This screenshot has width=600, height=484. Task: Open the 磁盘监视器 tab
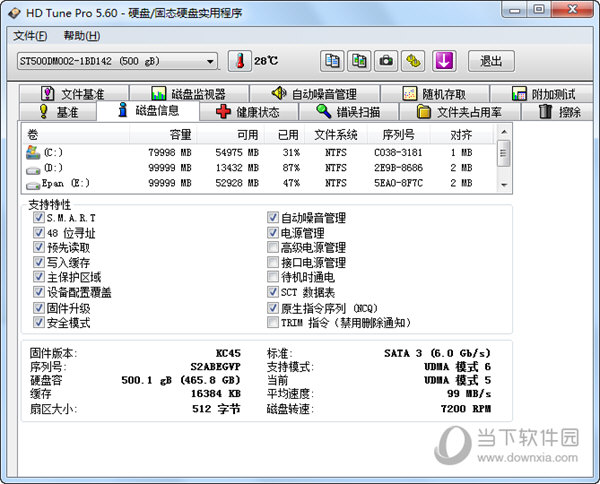(189, 94)
